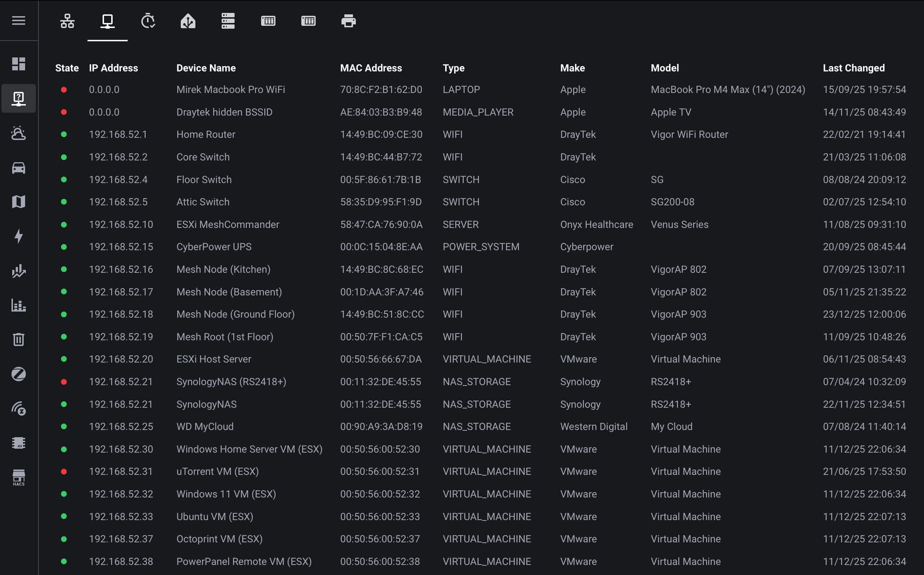Open the trash bin sidebar icon

click(x=18, y=340)
